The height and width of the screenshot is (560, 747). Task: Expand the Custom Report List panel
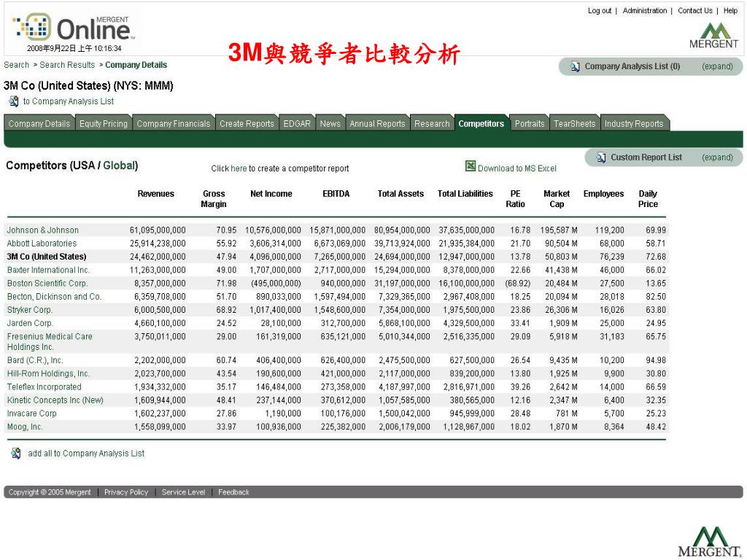tap(717, 157)
